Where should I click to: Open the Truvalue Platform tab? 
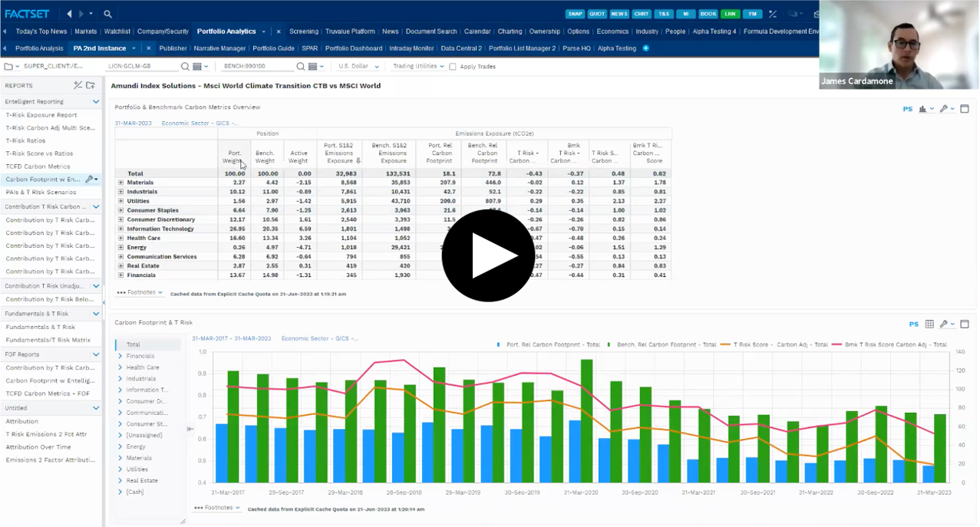(349, 31)
